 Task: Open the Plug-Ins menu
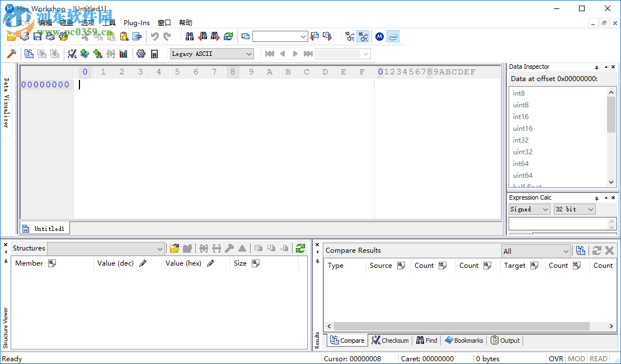137,23
